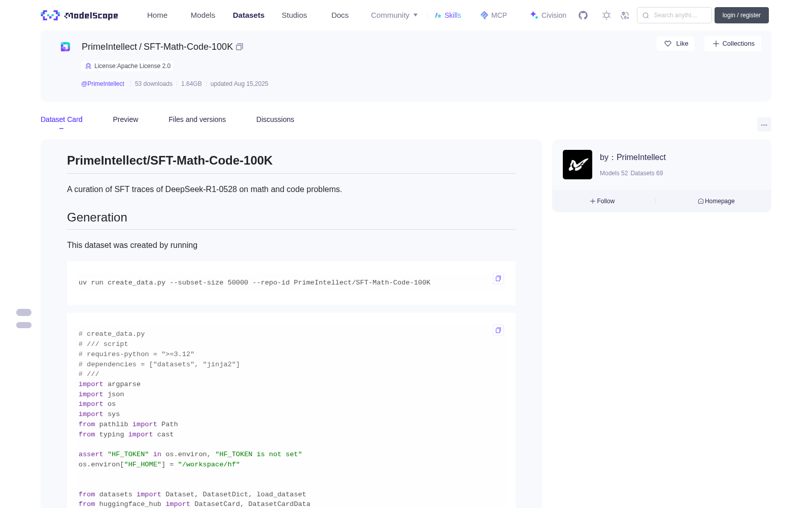Open the @PrimeIntellect author link
812x508 pixels.
[x=103, y=84]
